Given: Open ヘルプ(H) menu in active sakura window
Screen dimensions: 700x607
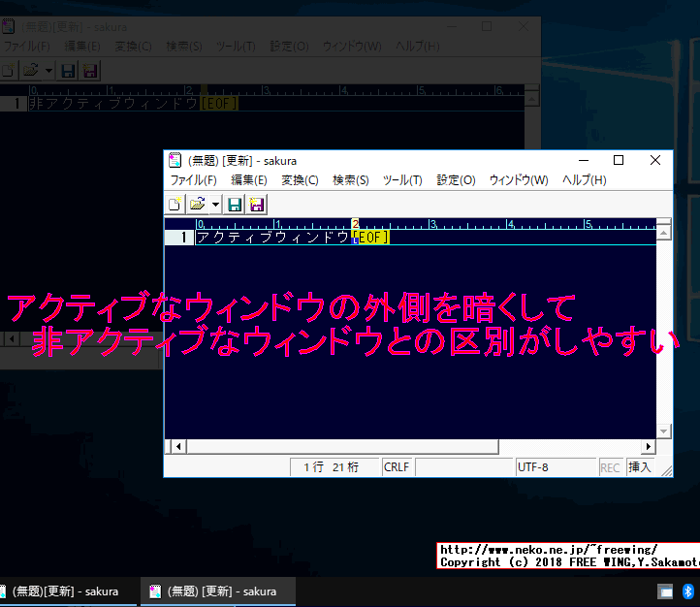Looking at the screenshot, I should [584, 180].
